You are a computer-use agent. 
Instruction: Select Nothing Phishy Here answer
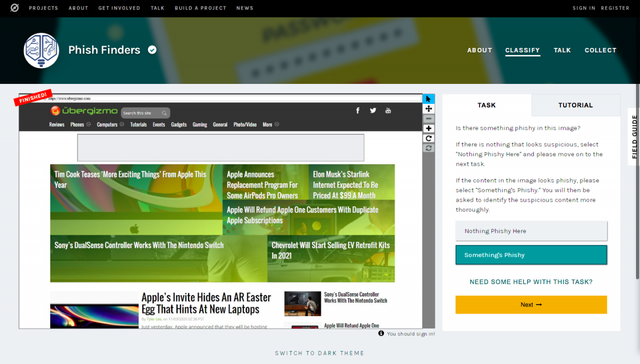pyautogui.click(x=531, y=231)
